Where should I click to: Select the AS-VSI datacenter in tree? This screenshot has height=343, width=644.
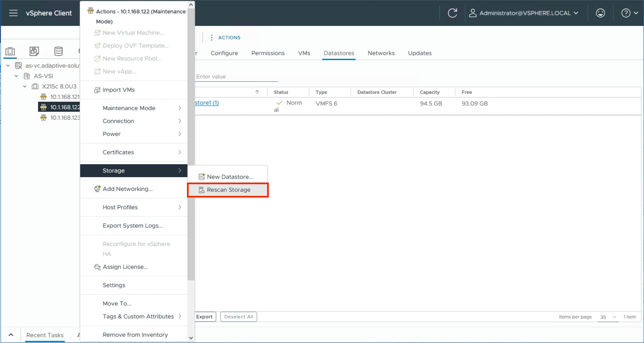43,76
